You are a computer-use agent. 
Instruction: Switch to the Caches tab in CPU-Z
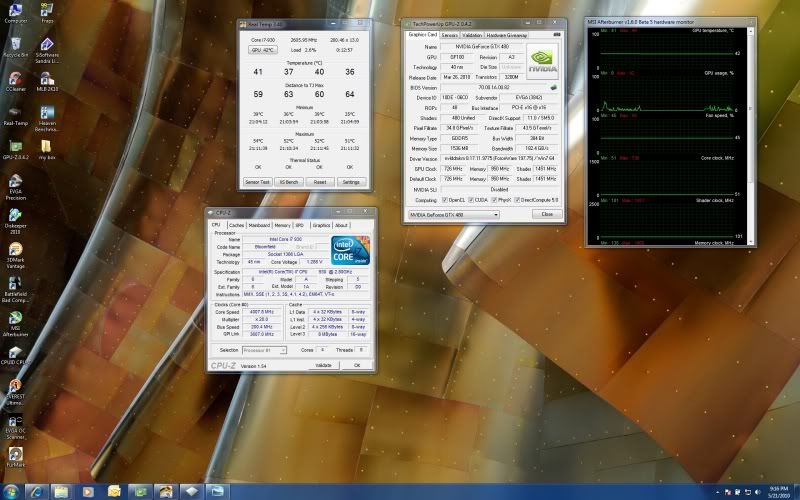click(236, 225)
